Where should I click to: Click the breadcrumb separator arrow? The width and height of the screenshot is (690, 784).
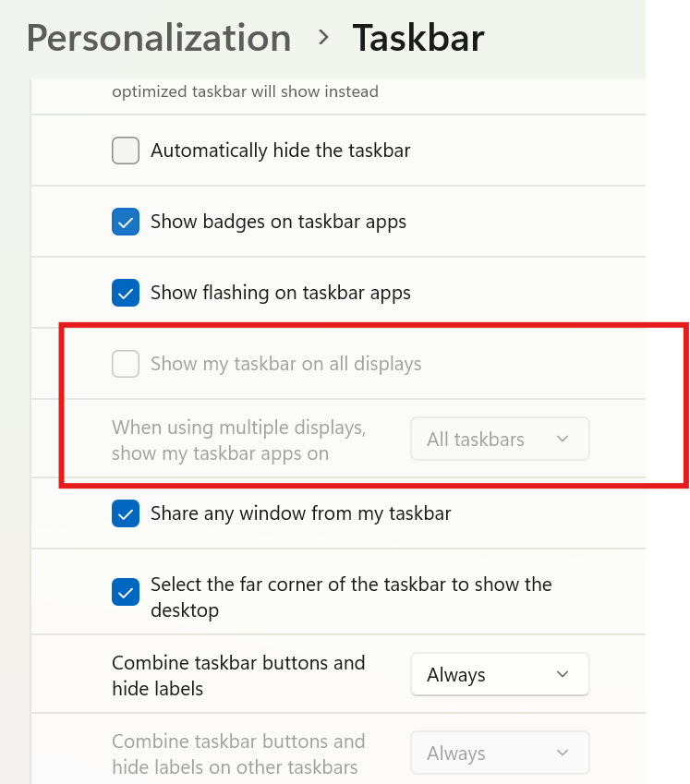[x=322, y=39]
